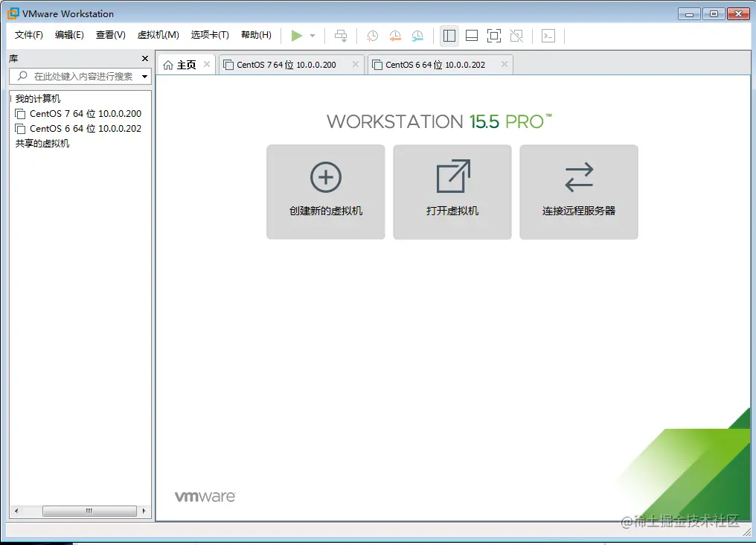Viewport: 756px width, 545px height.
Task: Minimize the VMware Workstation window
Action: pos(690,14)
